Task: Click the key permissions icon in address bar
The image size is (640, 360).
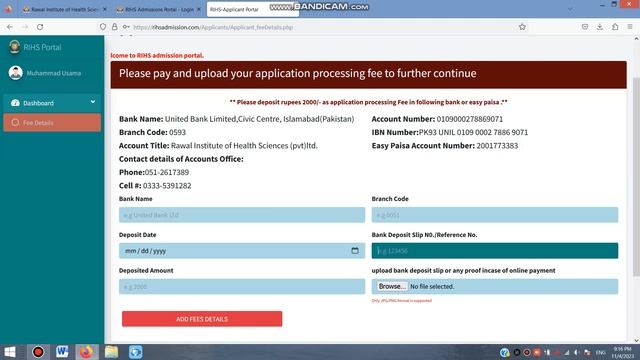Action: pyautogui.click(x=126, y=27)
